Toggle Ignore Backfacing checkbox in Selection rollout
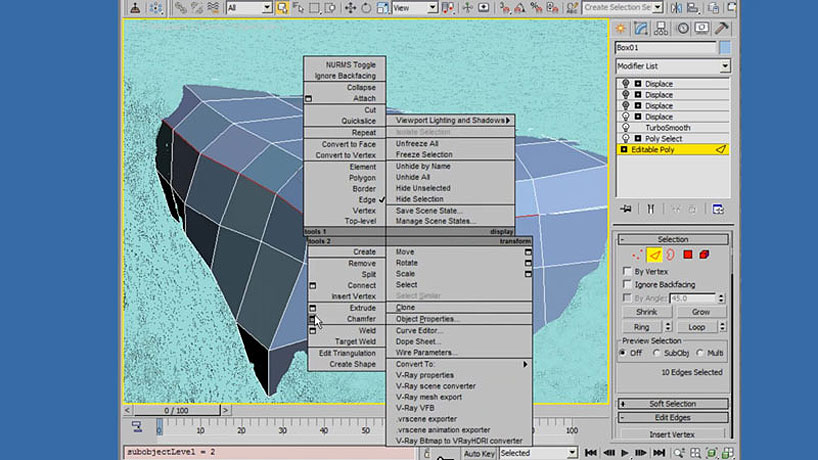The height and width of the screenshot is (460, 818). pos(627,285)
